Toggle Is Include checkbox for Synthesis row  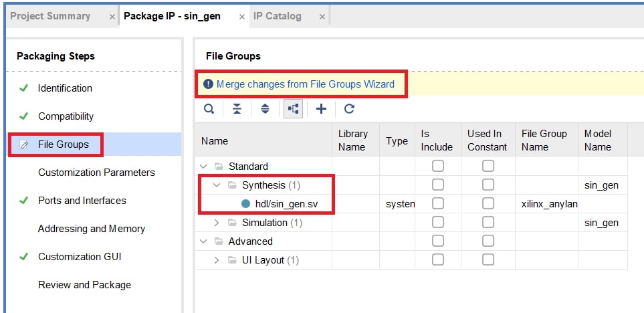[x=438, y=185]
